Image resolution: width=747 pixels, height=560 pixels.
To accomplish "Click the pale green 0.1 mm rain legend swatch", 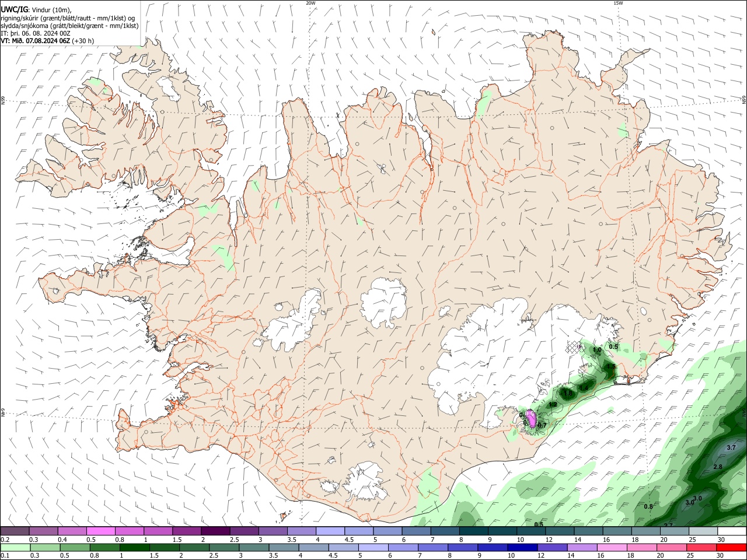I will (x=15, y=547).
